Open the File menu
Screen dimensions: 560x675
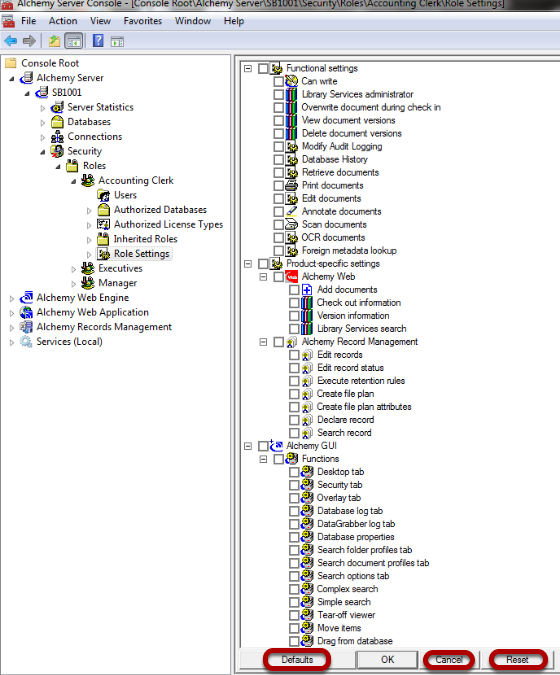coord(29,21)
